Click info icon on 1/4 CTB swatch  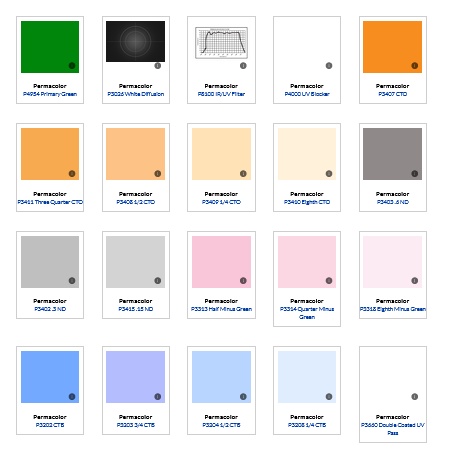coord(329,397)
